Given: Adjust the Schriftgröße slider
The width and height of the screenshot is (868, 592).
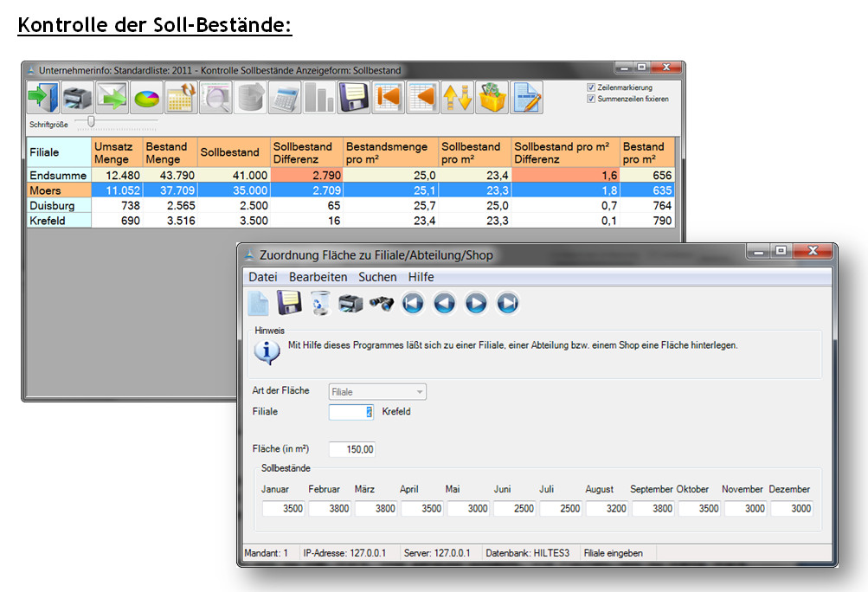Looking at the screenshot, I should click(91, 122).
